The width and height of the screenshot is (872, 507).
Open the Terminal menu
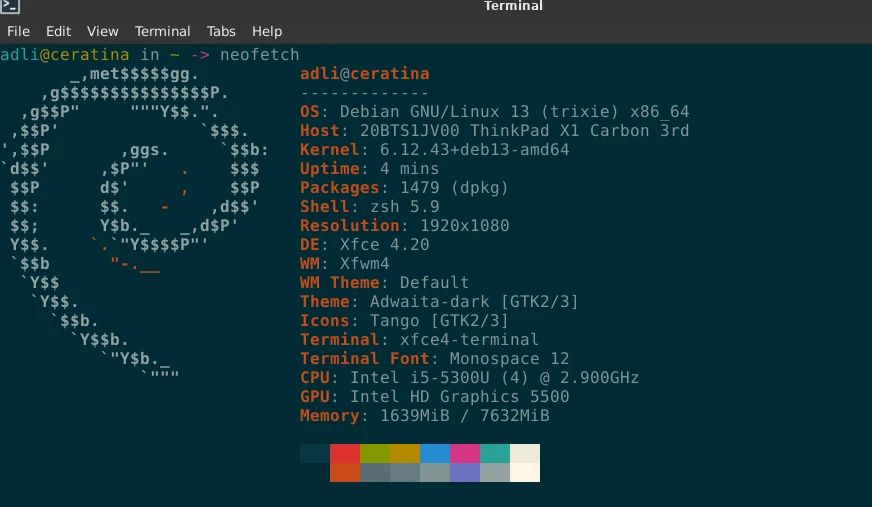(162, 31)
